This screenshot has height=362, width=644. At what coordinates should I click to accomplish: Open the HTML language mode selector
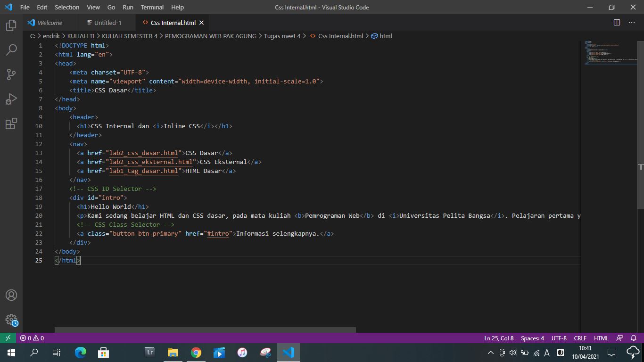pos(601,338)
